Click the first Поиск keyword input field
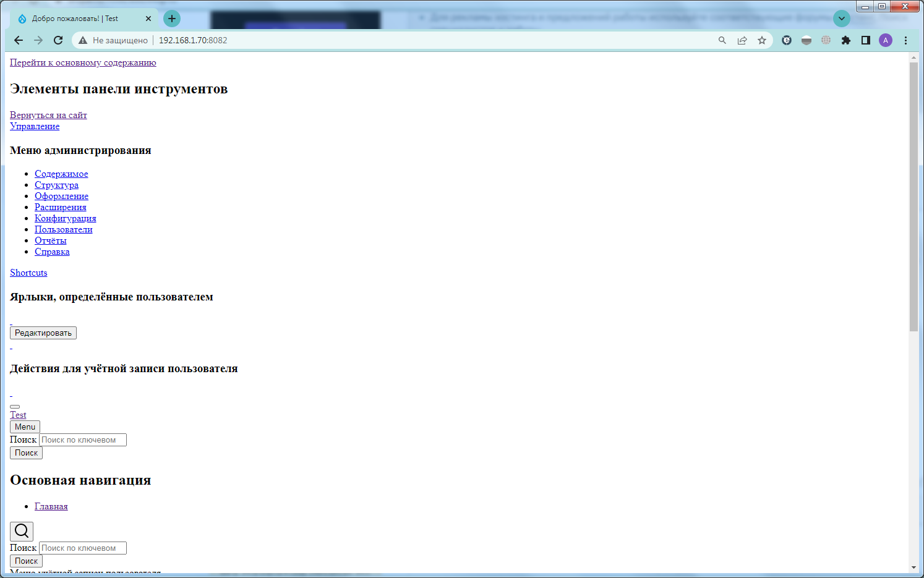Image resolution: width=924 pixels, height=578 pixels. [x=83, y=440]
